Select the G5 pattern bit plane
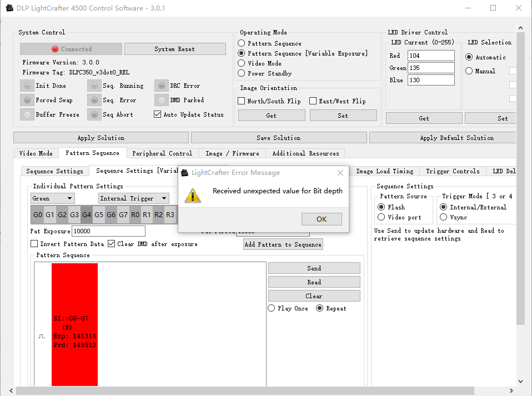Image resolution: width=532 pixels, height=396 pixels. click(99, 215)
